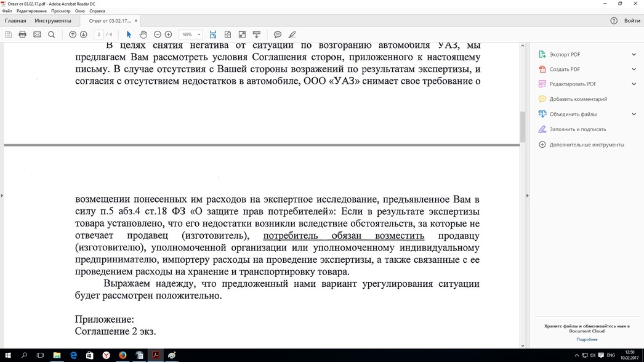Open the zoom level 169% dropdown
Screen dimensions: 644x362
pyautogui.click(x=191, y=34)
